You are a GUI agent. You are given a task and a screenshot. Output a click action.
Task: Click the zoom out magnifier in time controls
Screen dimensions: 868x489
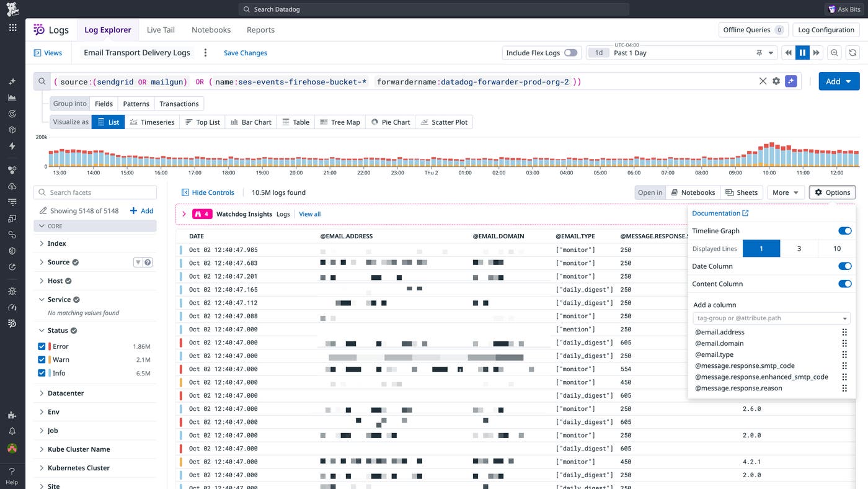tap(834, 53)
